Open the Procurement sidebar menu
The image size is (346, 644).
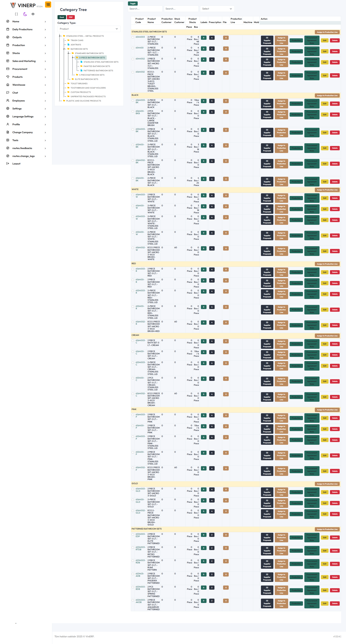[26, 69]
